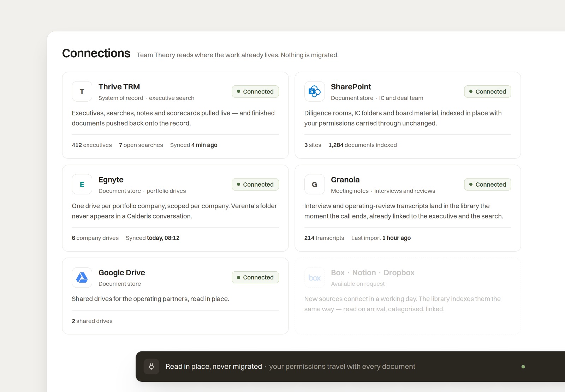565x392 pixels.
Task: Click "Last import 1 hour ago" status
Action: click(x=381, y=238)
